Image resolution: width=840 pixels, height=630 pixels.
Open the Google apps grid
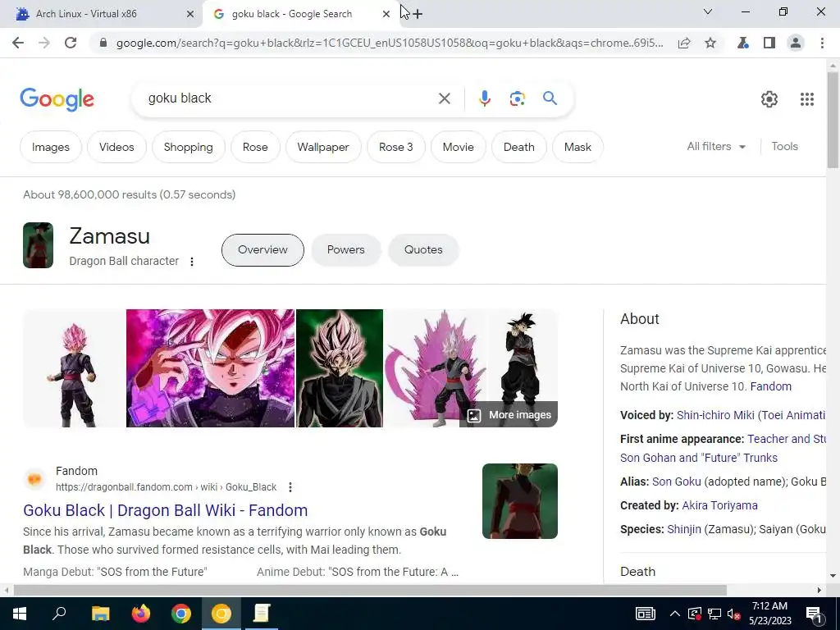point(807,99)
